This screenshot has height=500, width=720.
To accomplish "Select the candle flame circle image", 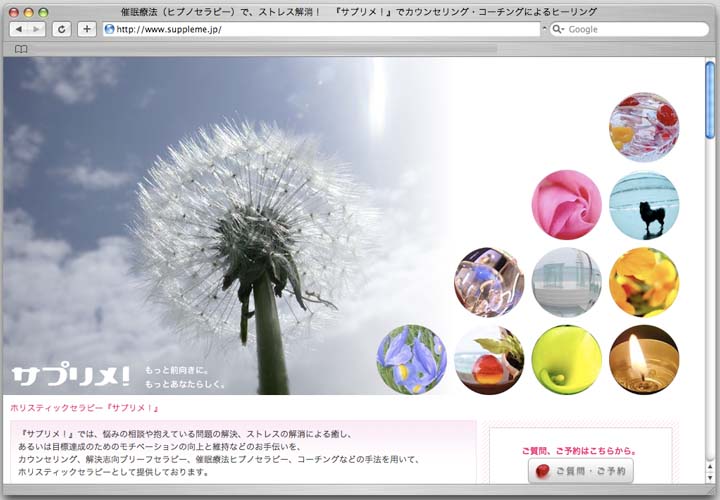I will point(644,359).
